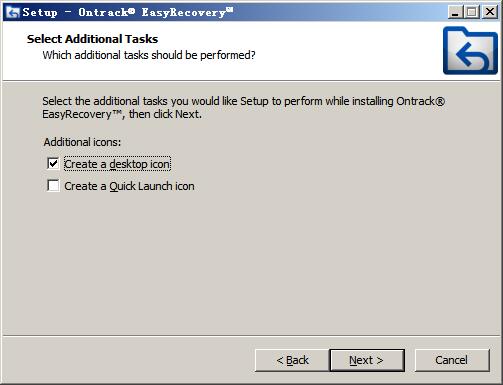
Task: Click the "Setup - Ontrack EasyRecovery" title text
Action: 128,12
